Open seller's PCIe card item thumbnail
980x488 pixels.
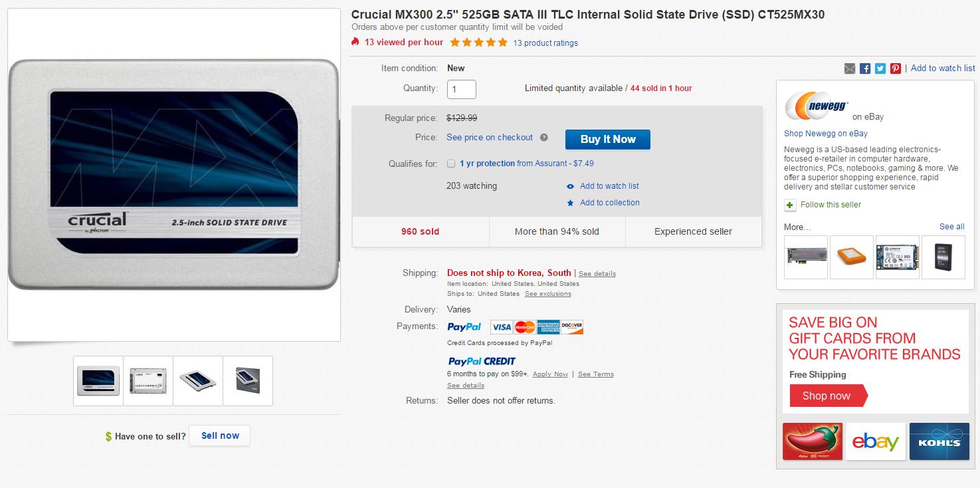coord(806,257)
